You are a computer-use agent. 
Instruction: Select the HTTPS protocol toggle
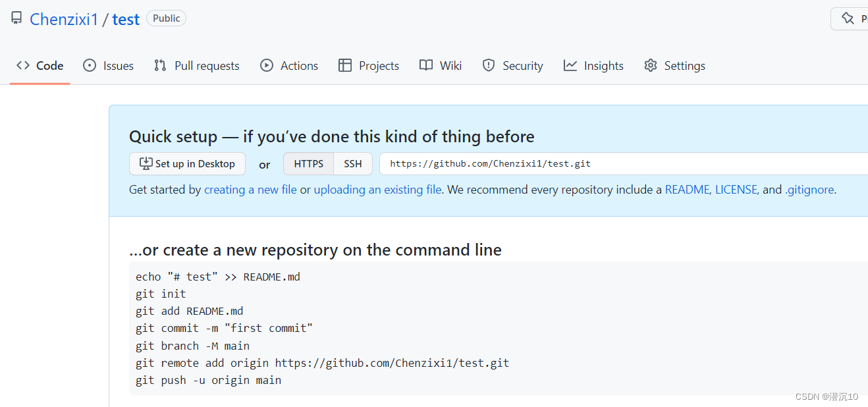click(x=309, y=164)
